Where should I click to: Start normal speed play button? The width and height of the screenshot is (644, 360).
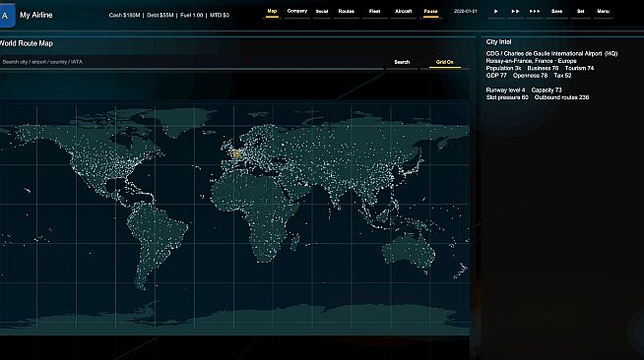[x=496, y=12]
